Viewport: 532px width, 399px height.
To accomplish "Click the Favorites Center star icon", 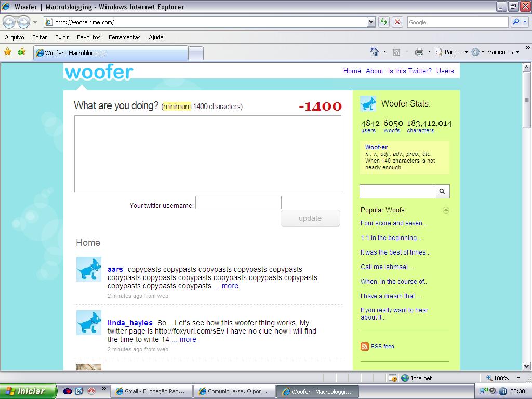I will [7, 51].
